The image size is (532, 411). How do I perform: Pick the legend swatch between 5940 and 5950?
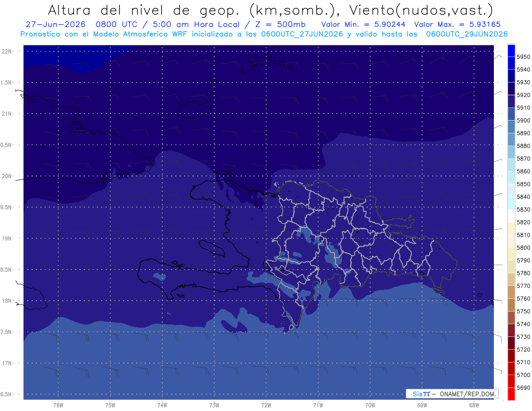point(511,63)
